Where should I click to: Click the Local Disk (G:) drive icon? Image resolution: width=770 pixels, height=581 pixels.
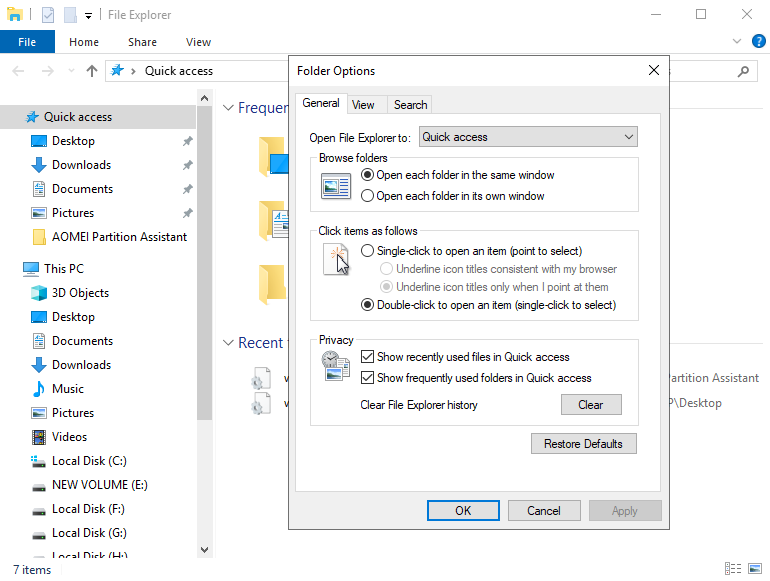point(39,534)
